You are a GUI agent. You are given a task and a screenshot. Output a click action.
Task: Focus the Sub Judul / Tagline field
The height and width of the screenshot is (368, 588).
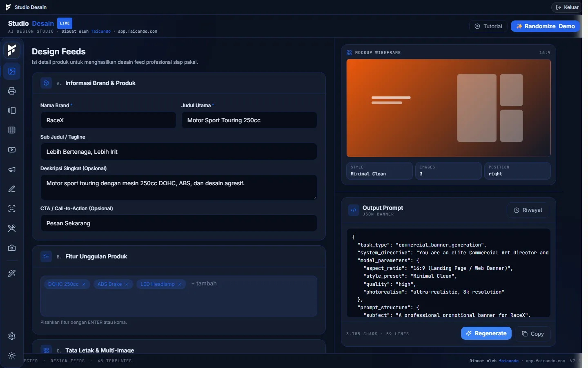pyautogui.click(x=178, y=152)
